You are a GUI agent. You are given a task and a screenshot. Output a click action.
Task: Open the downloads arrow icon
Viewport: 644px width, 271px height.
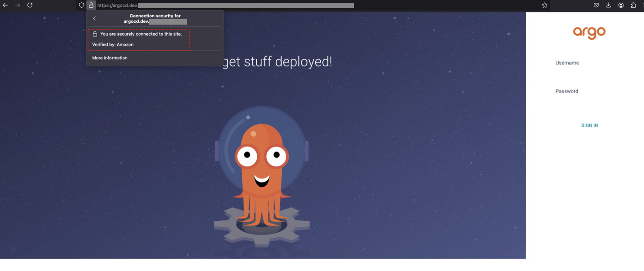tap(608, 5)
